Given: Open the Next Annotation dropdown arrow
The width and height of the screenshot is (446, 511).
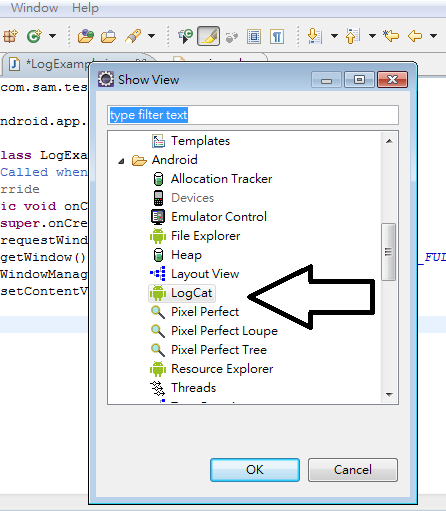Looking at the screenshot, I should [334, 36].
